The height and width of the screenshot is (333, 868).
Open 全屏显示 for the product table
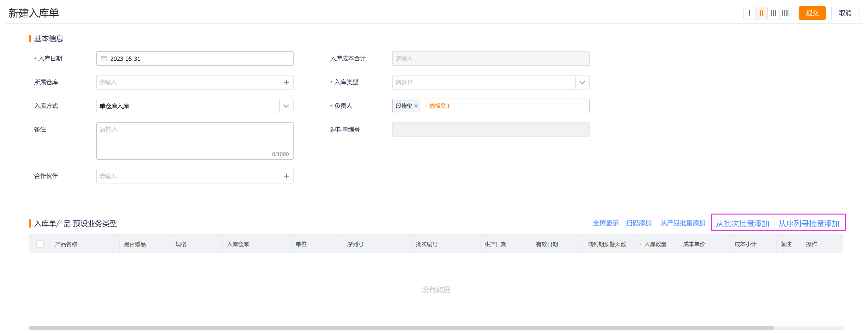tap(606, 223)
